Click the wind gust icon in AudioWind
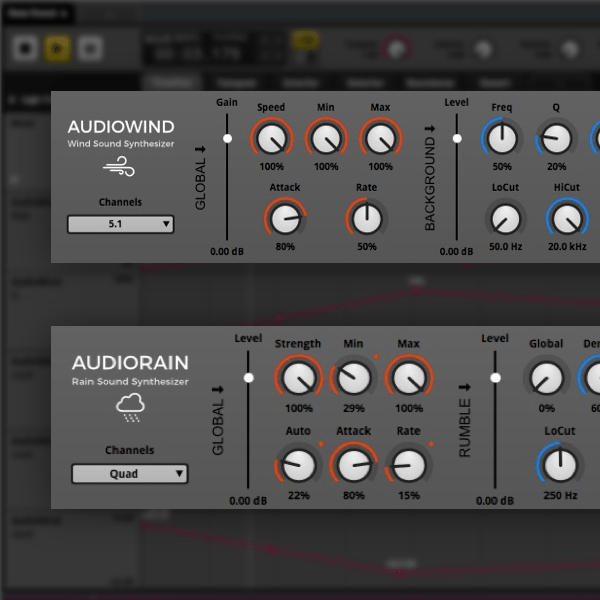600x600 pixels. (119, 166)
